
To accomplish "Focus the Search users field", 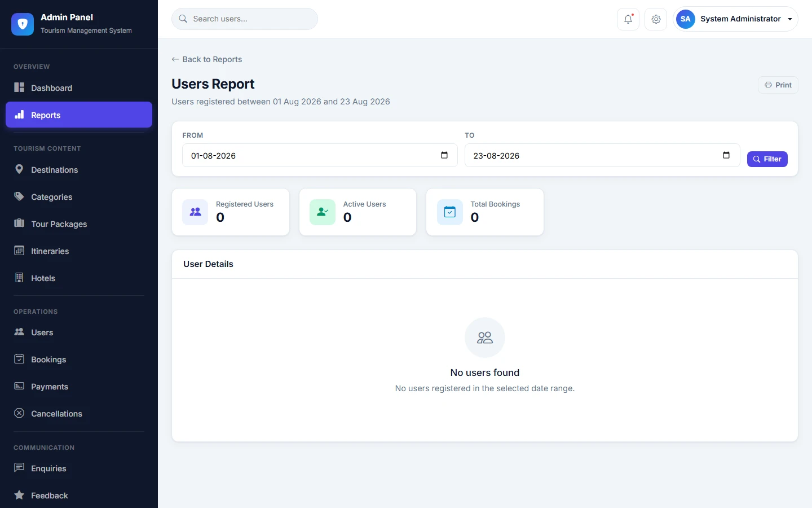I will [x=245, y=19].
